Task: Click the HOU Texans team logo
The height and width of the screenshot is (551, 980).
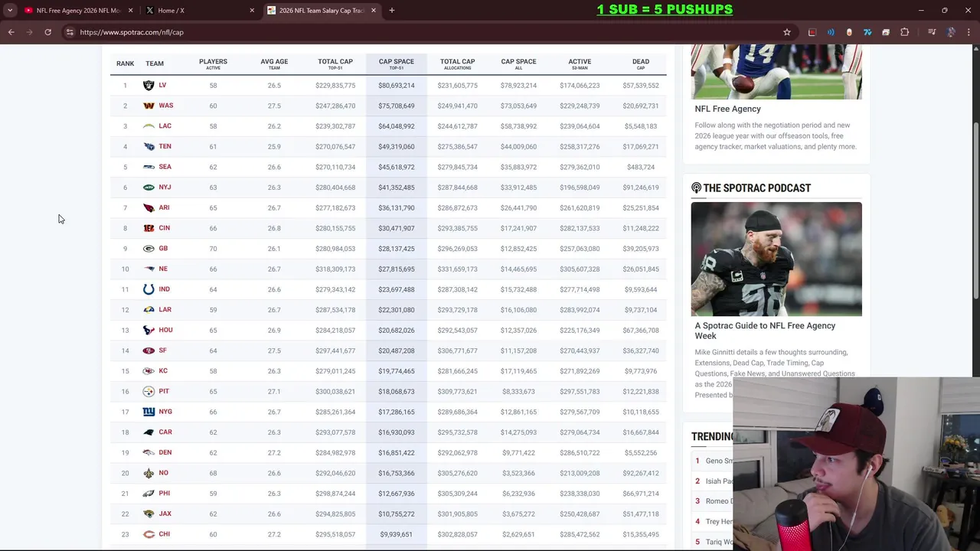Action: coord(149,330)
